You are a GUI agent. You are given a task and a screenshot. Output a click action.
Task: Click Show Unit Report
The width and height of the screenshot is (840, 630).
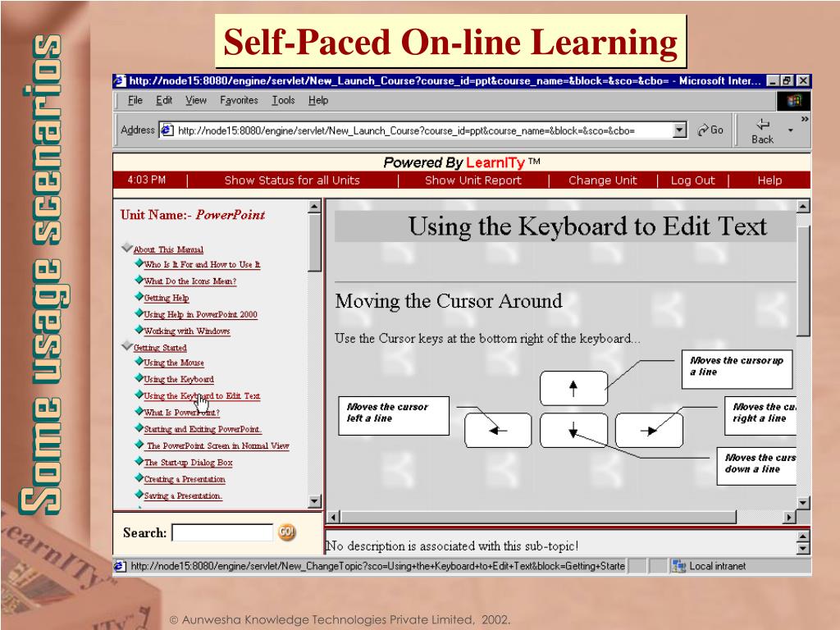click(x=473, y=180)
